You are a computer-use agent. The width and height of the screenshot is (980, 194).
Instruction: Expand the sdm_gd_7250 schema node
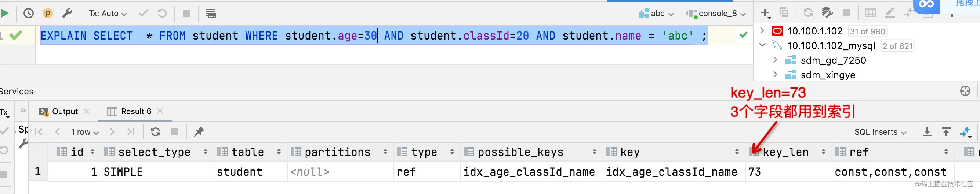[775, 60]
